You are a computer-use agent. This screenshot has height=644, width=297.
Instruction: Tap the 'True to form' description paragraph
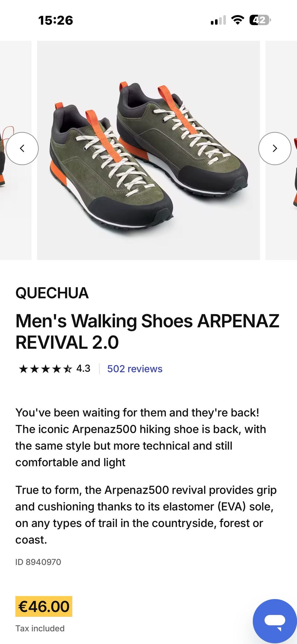pyautogui.click(x=146, y=515)
